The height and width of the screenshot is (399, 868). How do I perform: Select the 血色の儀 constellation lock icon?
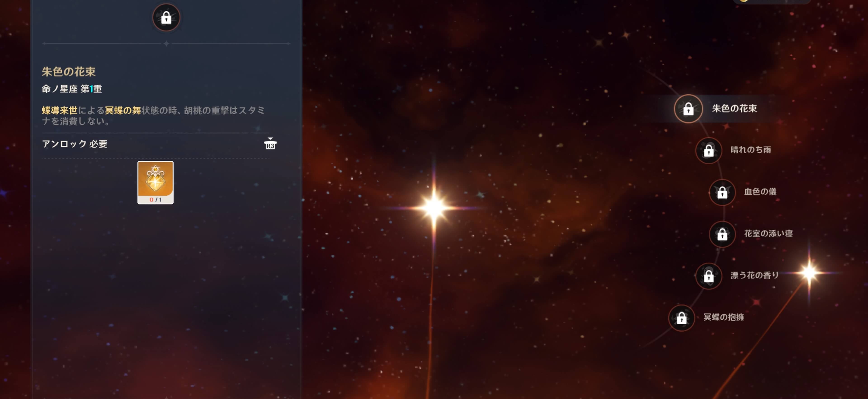pyautogui.click(x=722, y=192)
